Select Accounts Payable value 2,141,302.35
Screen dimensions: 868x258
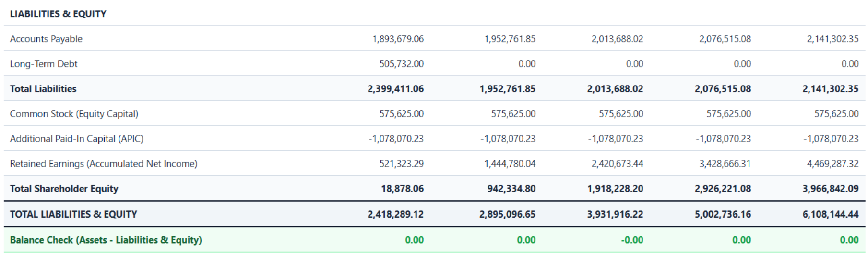(832, 39)
